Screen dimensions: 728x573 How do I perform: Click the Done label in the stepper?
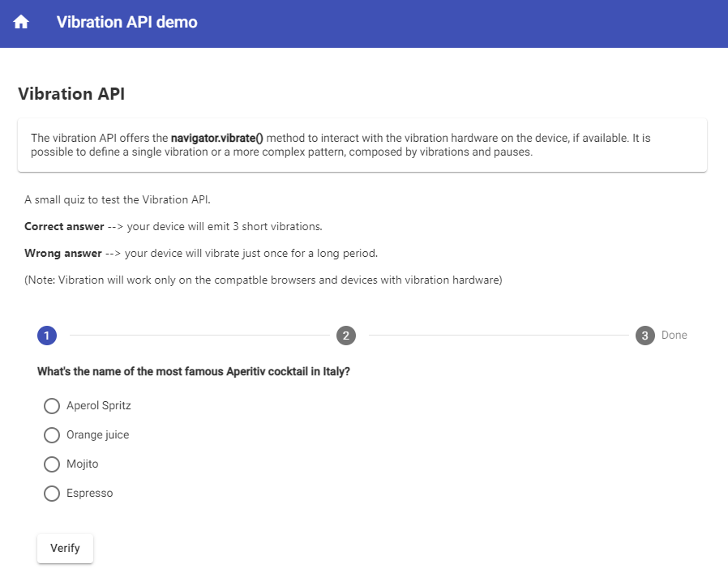click(674, 336)
